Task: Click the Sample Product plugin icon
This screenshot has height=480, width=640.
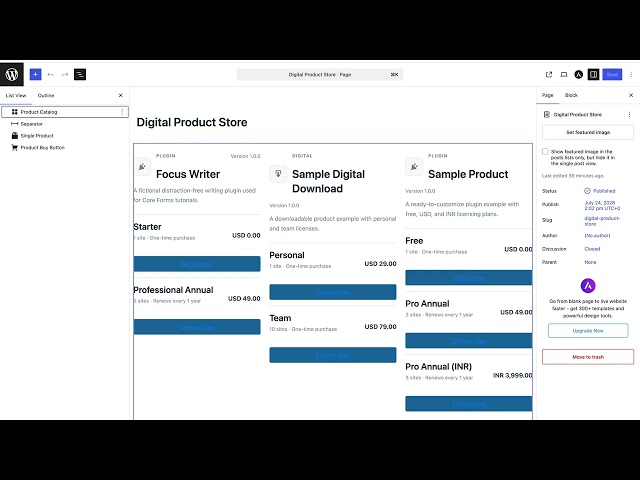Action: click(x=414, y=167)
